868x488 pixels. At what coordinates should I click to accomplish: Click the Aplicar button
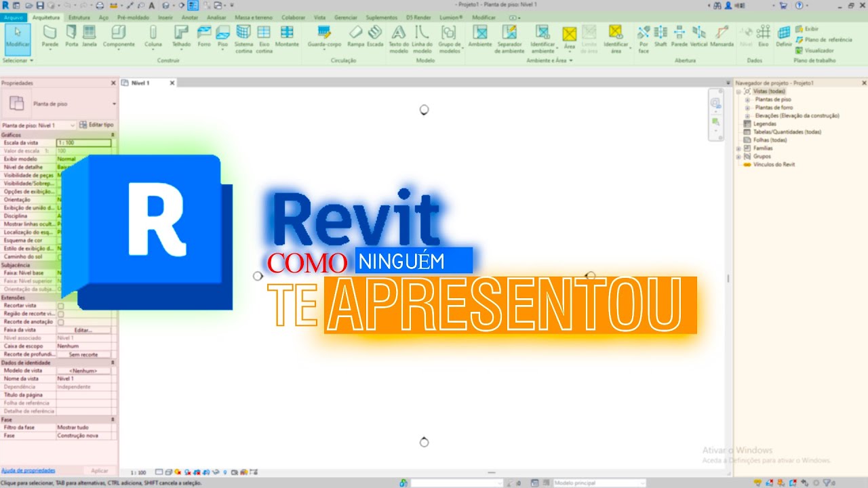(100, 470)
